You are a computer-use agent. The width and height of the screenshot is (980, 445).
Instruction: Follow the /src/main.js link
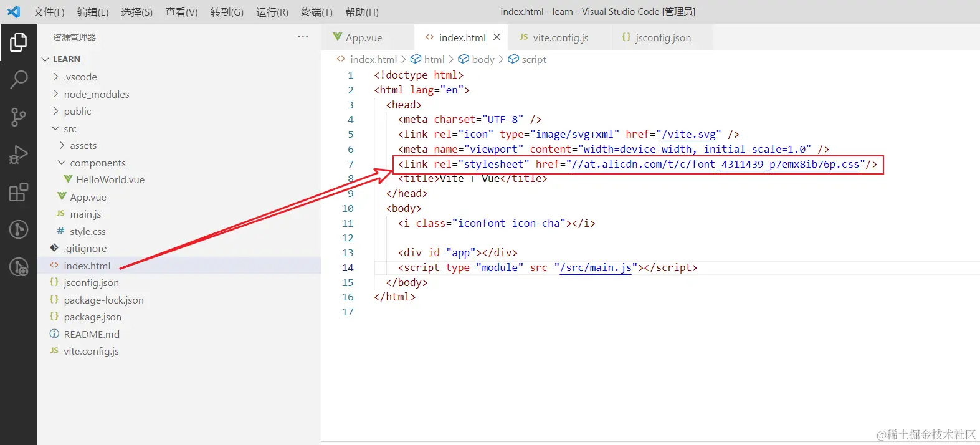point(596,267)
